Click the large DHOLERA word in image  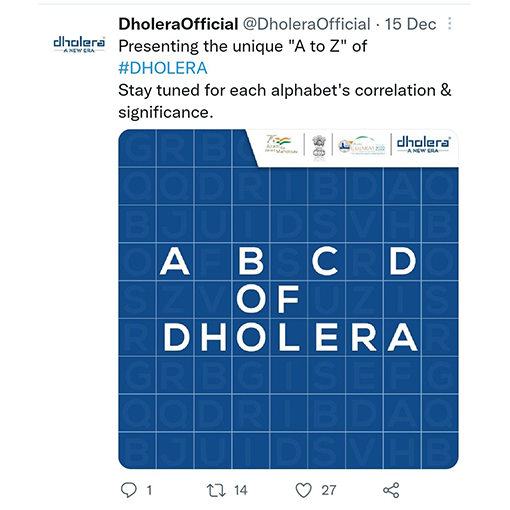coord(290,337)
